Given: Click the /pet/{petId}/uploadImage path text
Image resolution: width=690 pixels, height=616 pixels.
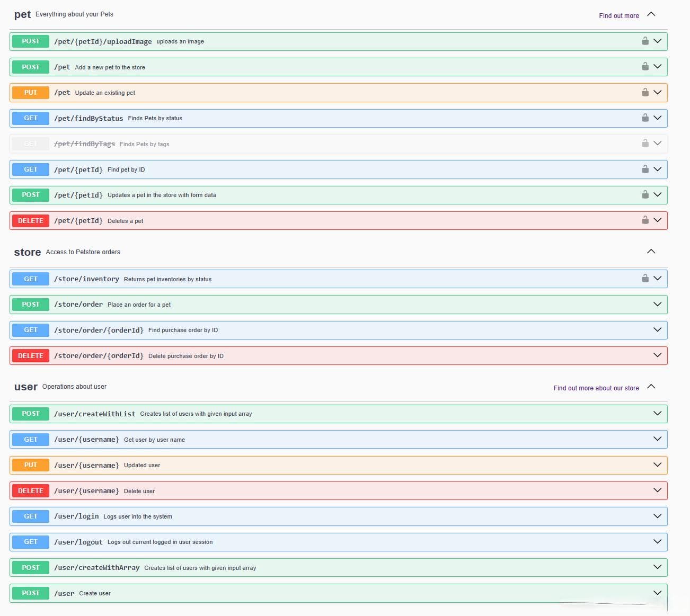Looking at the screenshot, I should pos(103,41).
